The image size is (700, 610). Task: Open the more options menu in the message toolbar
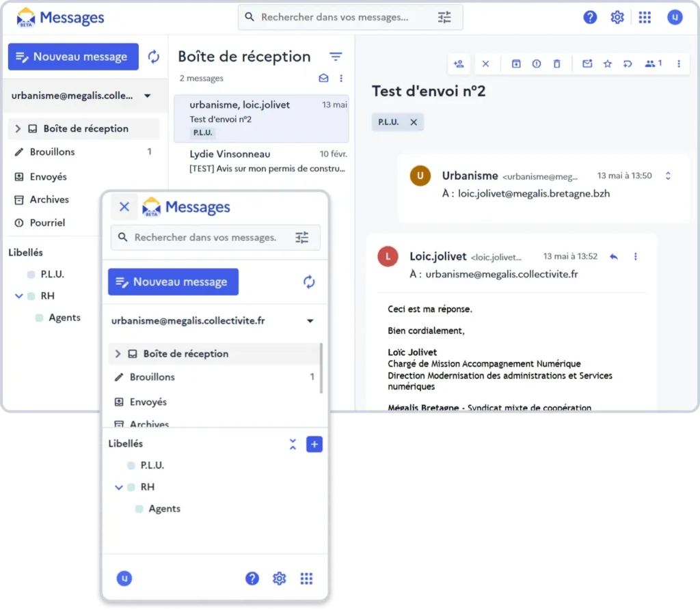[679, 64]
